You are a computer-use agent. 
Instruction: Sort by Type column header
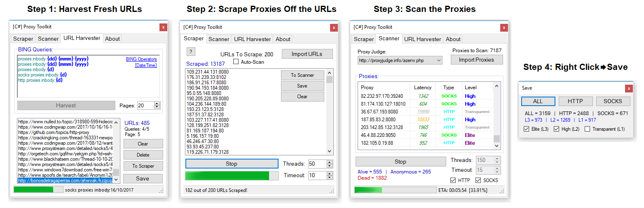(x=449, y=88)
